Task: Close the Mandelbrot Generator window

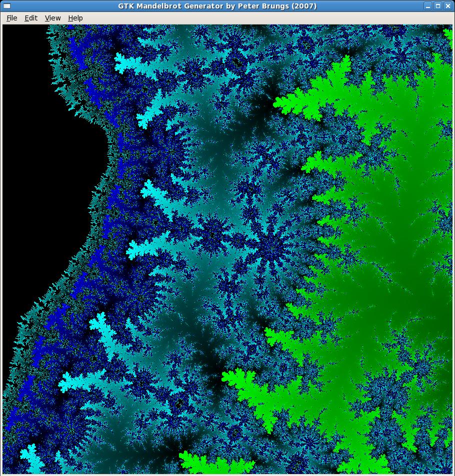Action: (447, 6)
